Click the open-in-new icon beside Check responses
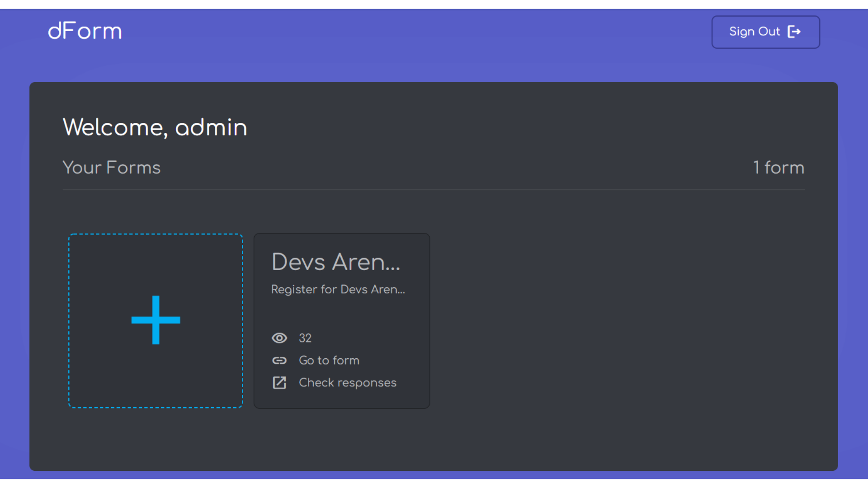The height and width of the screenshot is (488, 868). tap(279, 383)
